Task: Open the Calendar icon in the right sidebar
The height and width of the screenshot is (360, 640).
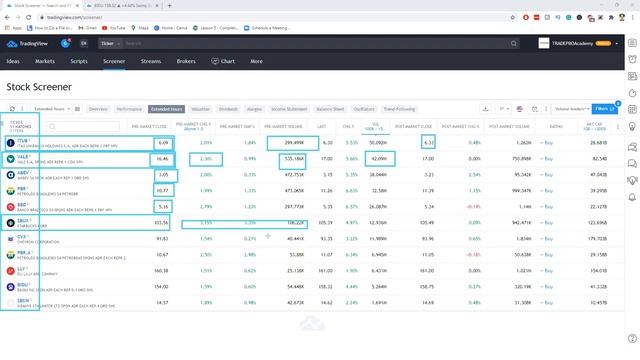Action: (x=632, y=109)
